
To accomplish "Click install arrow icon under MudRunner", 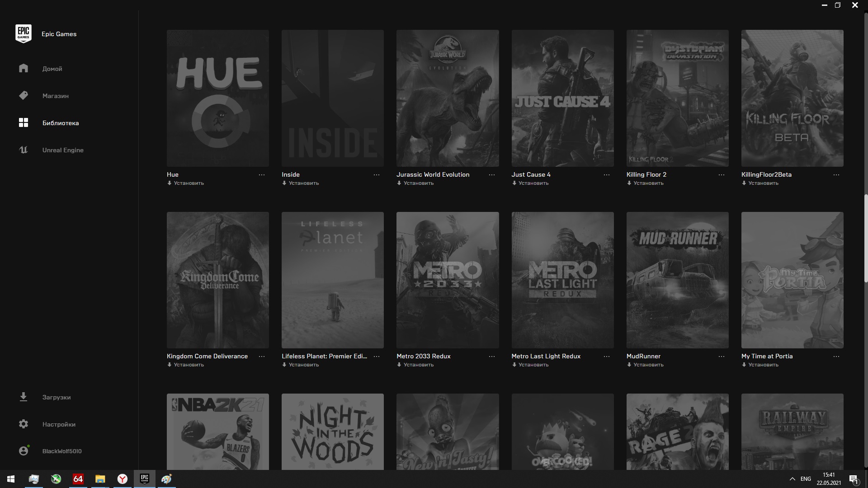I will coord(629,365).
